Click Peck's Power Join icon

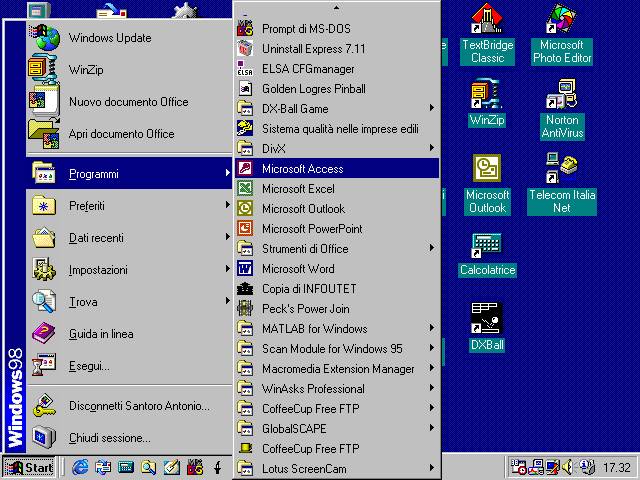pos(245,309)
